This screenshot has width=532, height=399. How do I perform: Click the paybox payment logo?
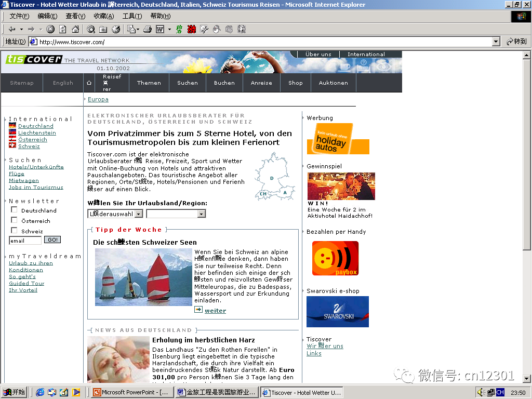(335, 258)
